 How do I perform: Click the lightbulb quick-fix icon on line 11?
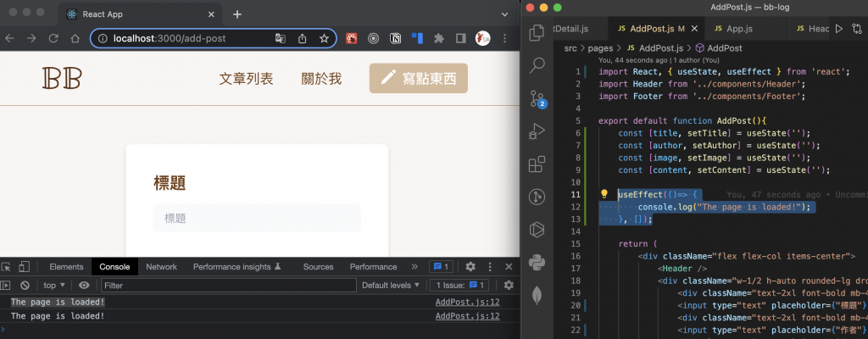(604, 194)
